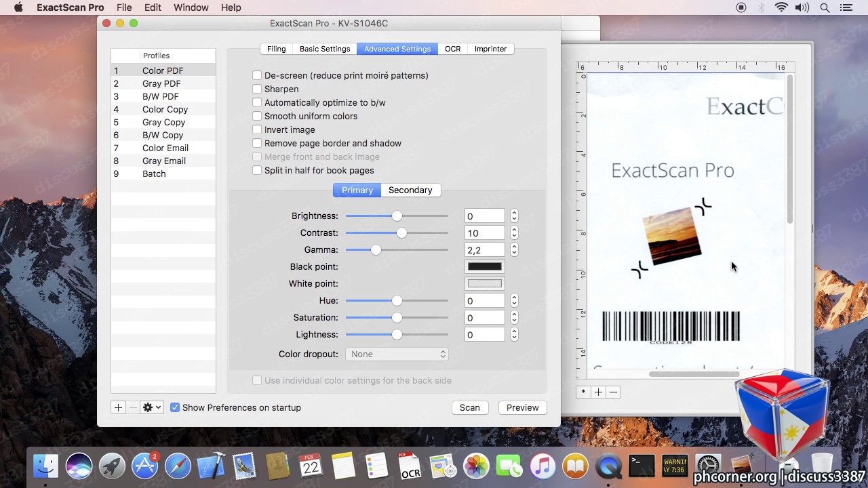
Task: Zoom in preview with plus button
Action: [x=598, y=392]
